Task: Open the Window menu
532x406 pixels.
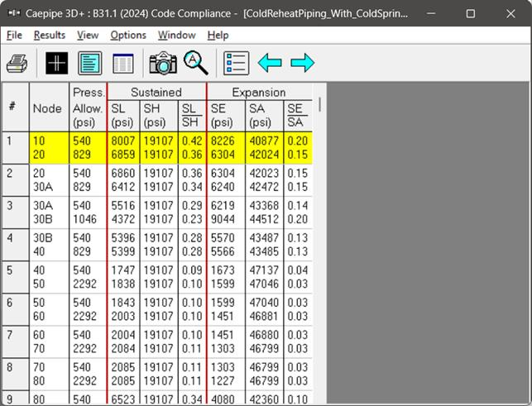Action: pos(177,35)
